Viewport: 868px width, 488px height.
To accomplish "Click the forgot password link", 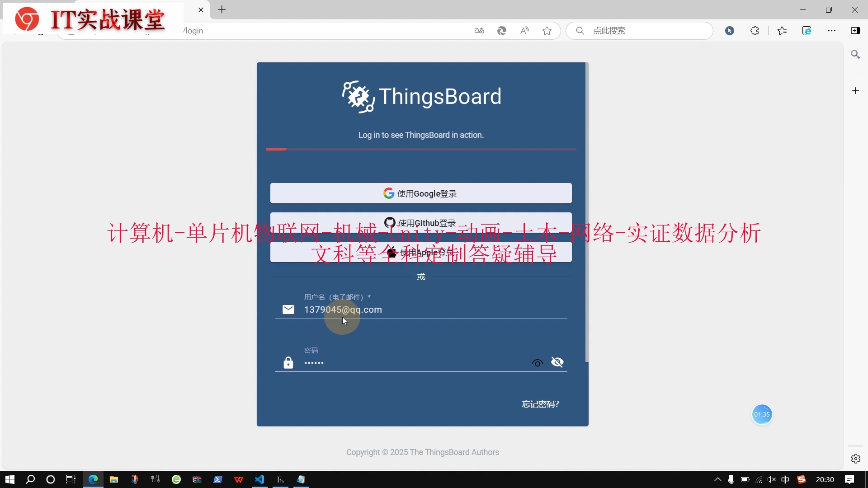I will point(540,404).
